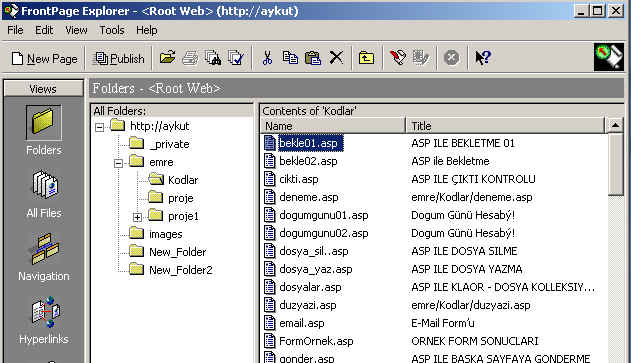Click the Show FrontPage Editor icon
Image resolution: width=631 pixels, height=363 pixels.
coord(398,58)
